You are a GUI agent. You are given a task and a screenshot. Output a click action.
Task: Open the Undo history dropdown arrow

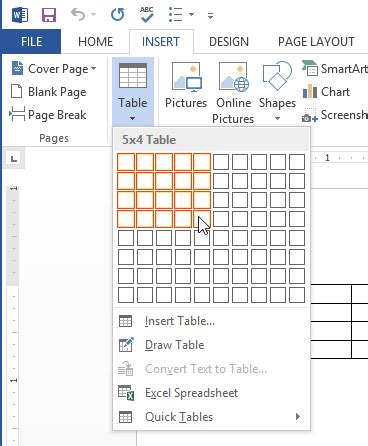pos(94,15)
